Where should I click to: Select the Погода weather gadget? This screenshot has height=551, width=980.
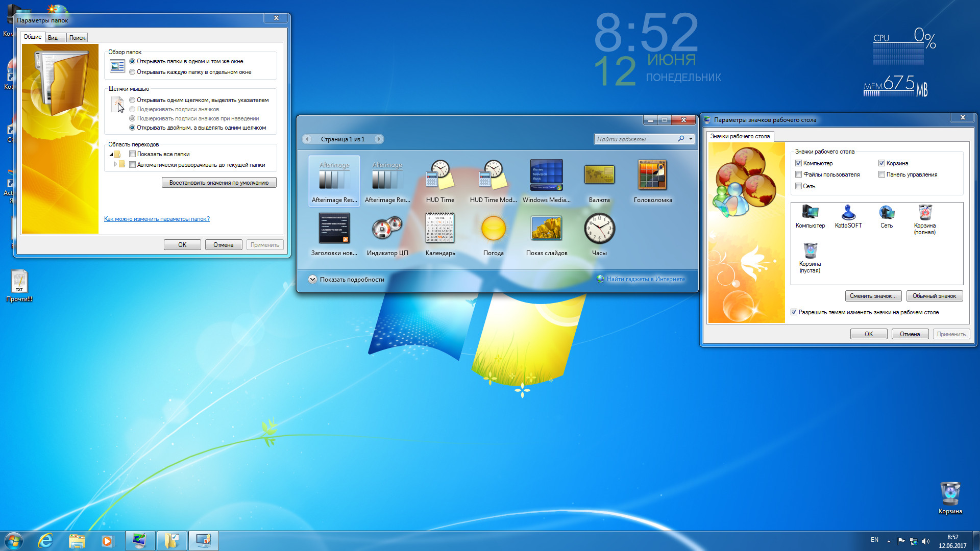[x=493, y=234]
